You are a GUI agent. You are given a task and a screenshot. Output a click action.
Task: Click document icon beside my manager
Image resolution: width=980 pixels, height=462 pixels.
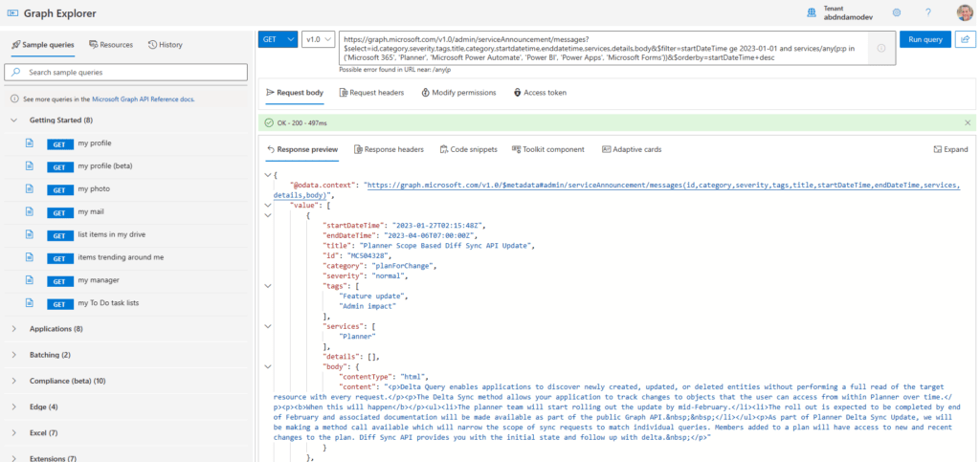point(29,280)
